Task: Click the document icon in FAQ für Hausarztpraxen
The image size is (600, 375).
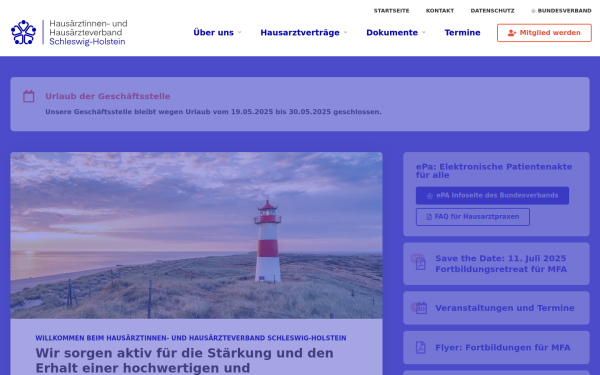Action: coord(429,217)
